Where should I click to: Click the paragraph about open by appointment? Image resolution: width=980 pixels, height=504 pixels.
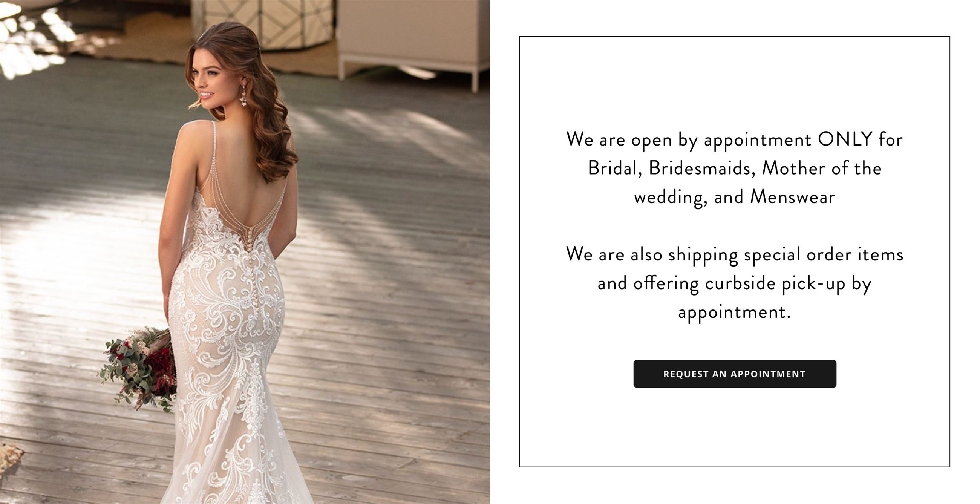pyautogui.click(x=735, y=169)
